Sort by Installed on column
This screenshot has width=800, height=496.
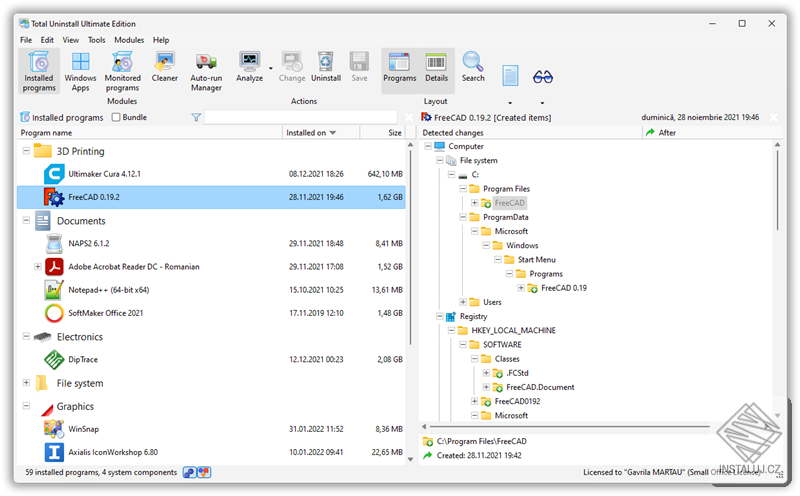[x=321, y=133]
